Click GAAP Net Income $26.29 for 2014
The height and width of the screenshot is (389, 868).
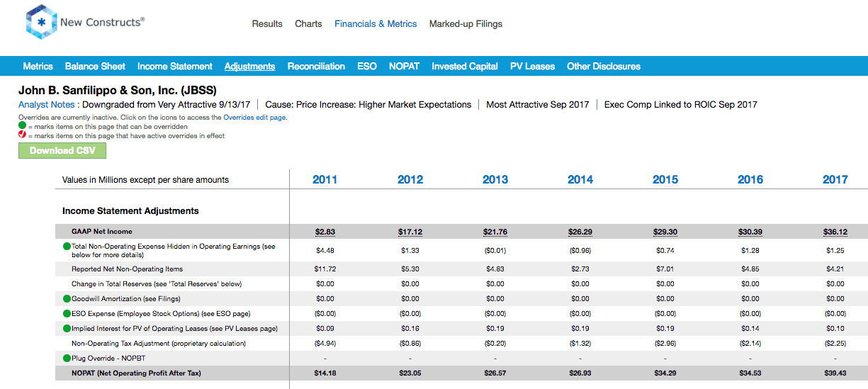[x=580, y=232]
